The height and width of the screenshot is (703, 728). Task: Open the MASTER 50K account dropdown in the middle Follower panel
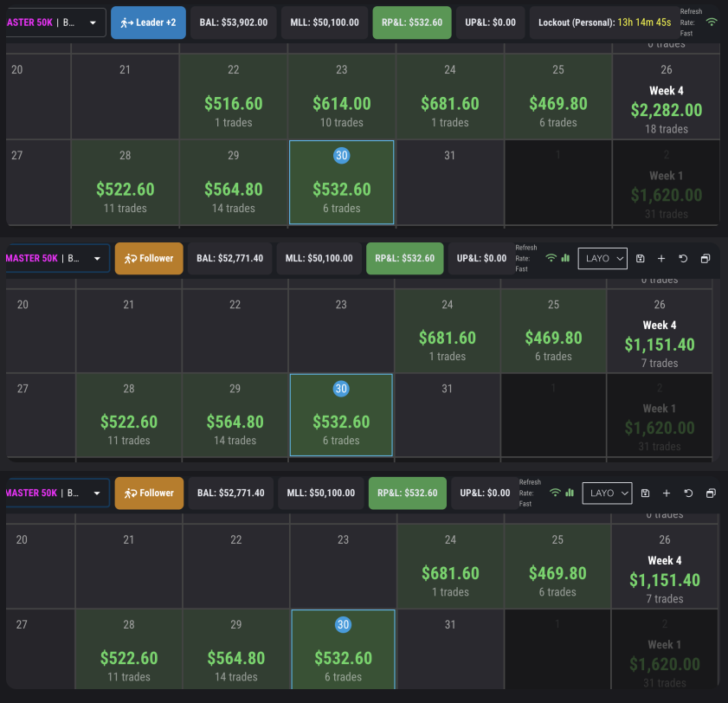click(58, 258)
